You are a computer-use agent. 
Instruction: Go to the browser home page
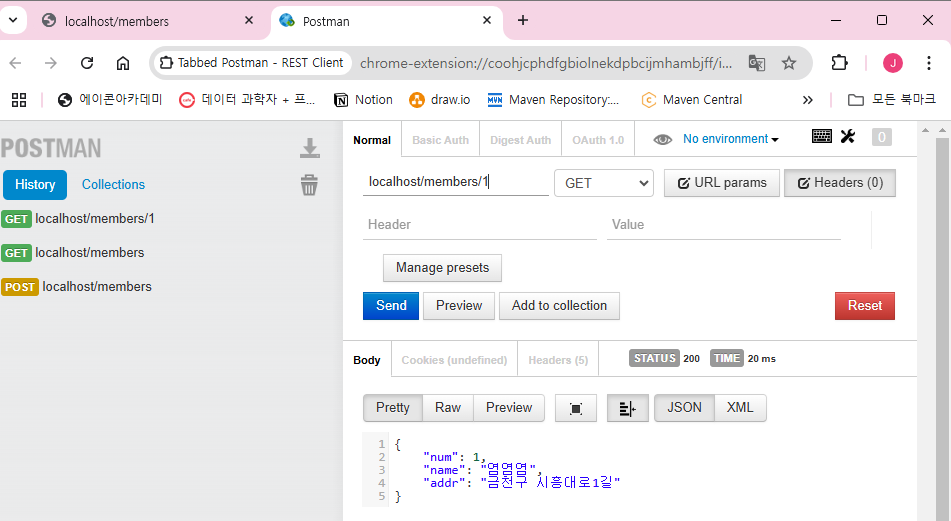pyautogui.click(x=123, y=63)
